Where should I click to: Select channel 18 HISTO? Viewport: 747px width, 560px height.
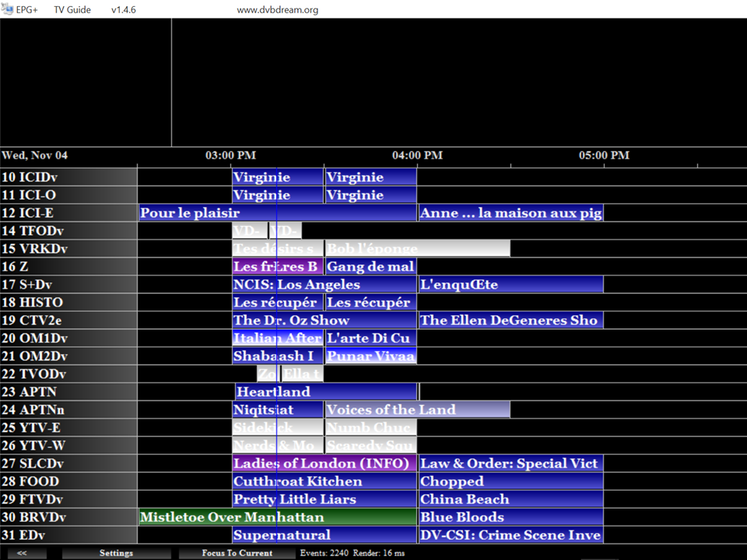(68, 303)
